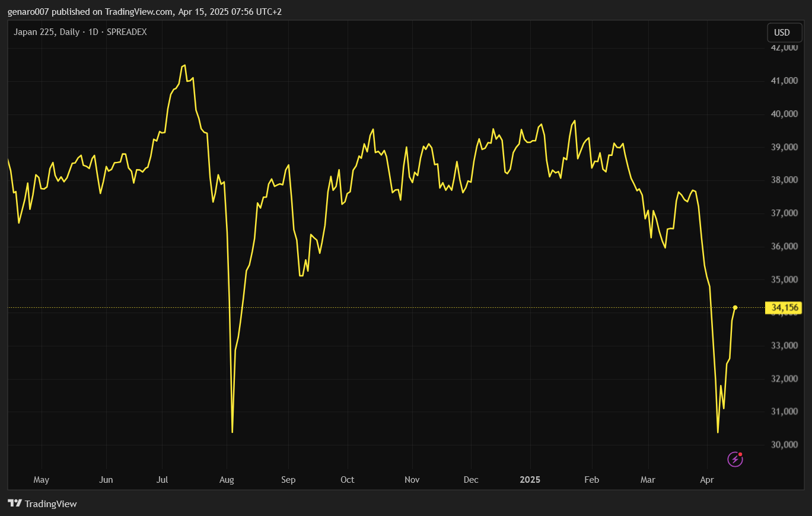
Task: Click the Jun label on time axis
Action: coord(106,479)
